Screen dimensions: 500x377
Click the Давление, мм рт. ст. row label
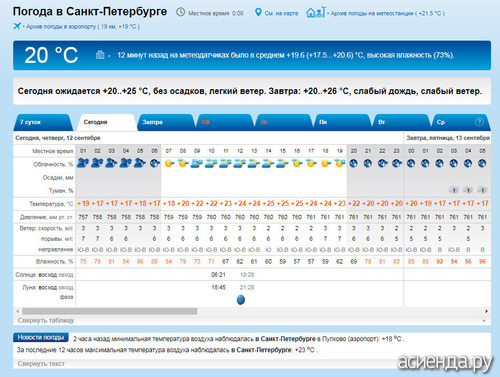click(x=46, y=217)
